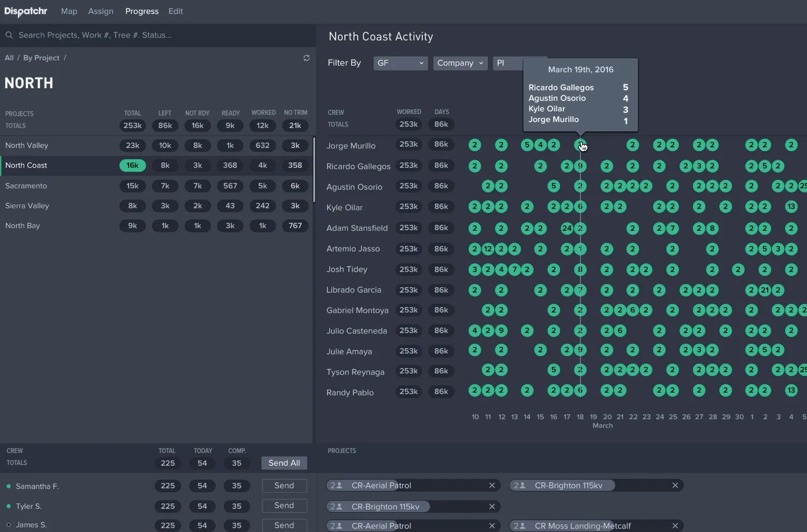Remove the CR-Brighton 115kv chip in the left column
The image size is (807, 532).
click(492, 506)
